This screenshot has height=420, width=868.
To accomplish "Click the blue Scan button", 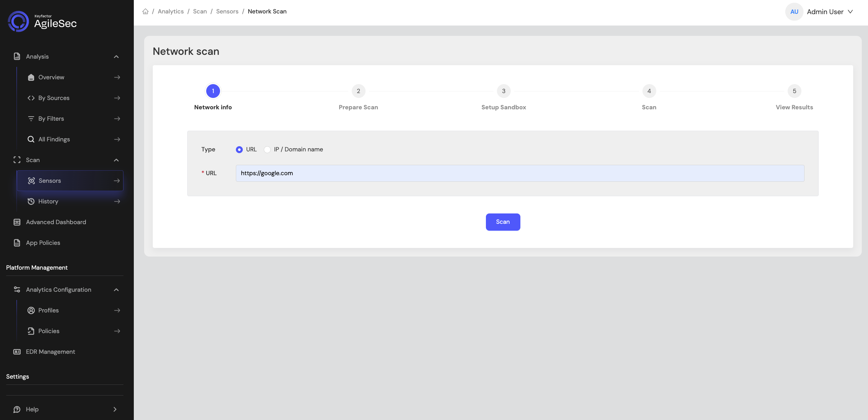I will pyautogui.click(x=503, y=222).
